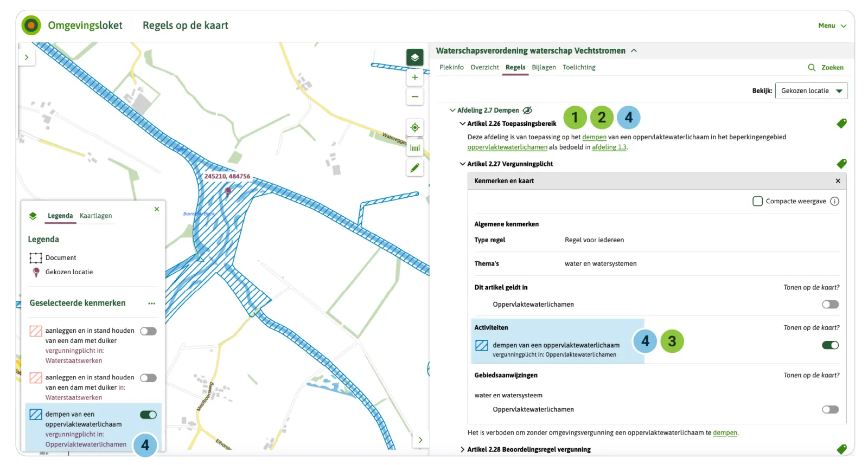Close the Kenmerken en kaart panel
This screenshot has height=465, width=868.
click(x=838, y=181)
